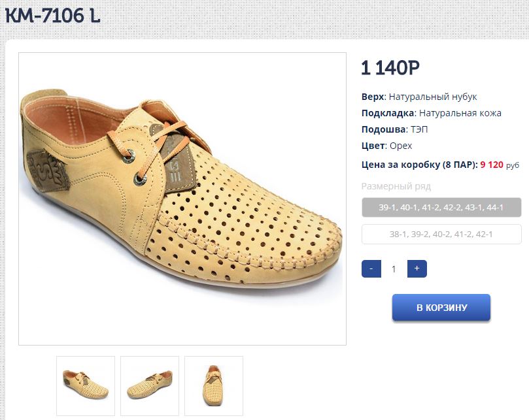Decrease quantity with the minus button
The image size is (529, 420).
pos(371,268)
